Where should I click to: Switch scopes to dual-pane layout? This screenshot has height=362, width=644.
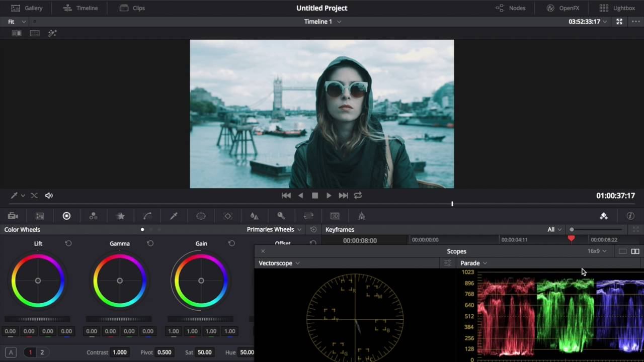635,251
